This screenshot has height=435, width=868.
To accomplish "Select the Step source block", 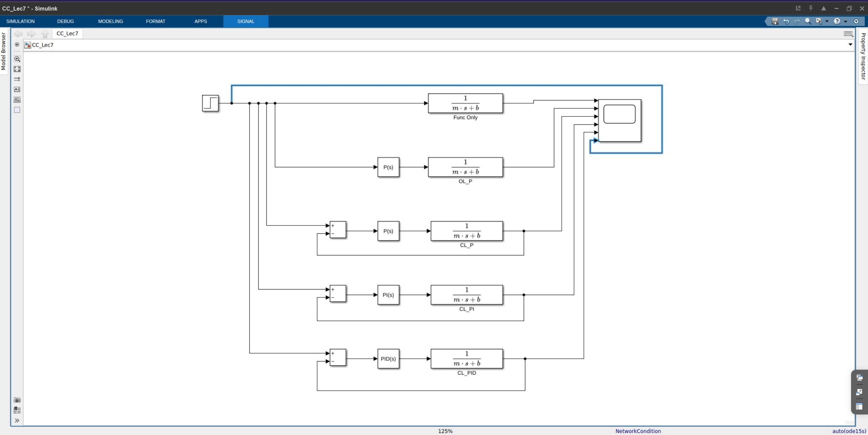I will coord(210,103).
